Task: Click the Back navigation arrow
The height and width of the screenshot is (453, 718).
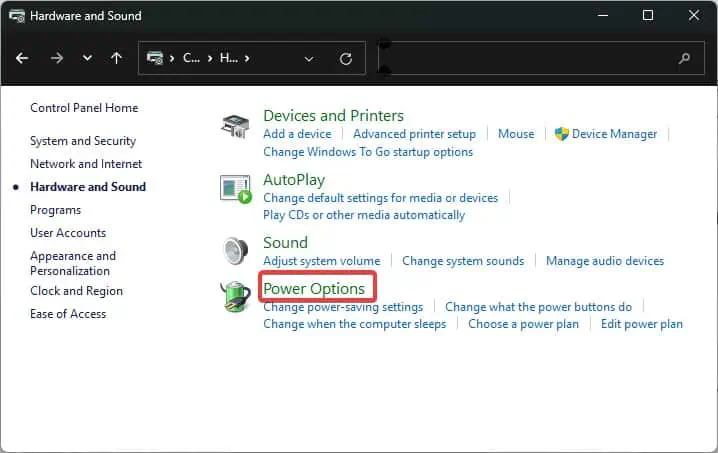Action: pos(22,58)
